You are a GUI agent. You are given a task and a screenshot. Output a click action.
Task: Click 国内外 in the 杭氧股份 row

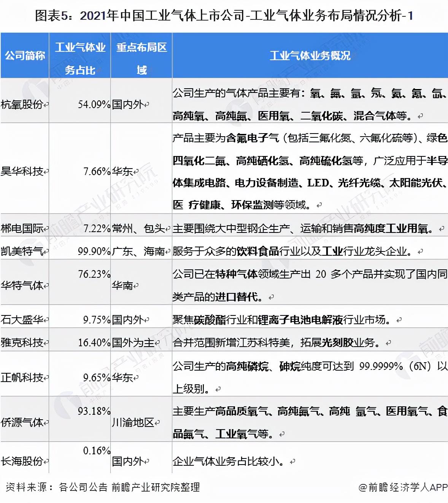128,104
